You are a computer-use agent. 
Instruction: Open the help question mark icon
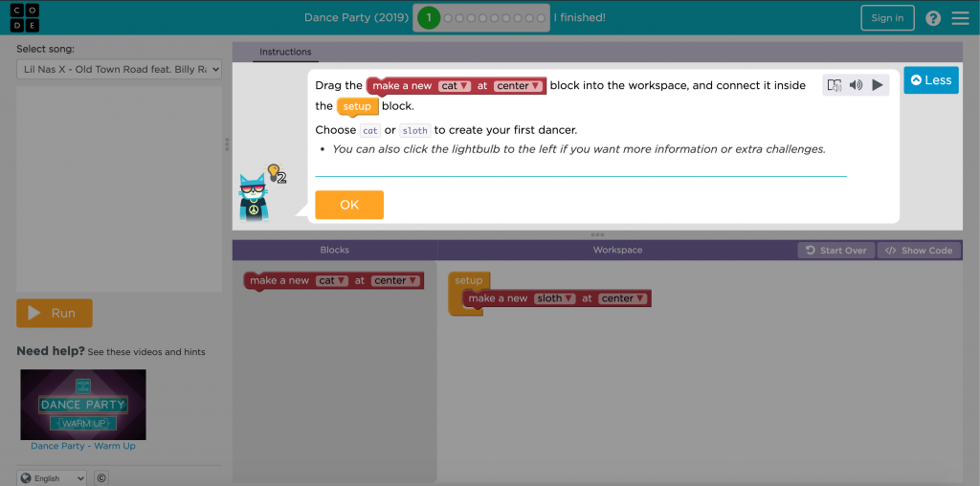coord(933,18)
